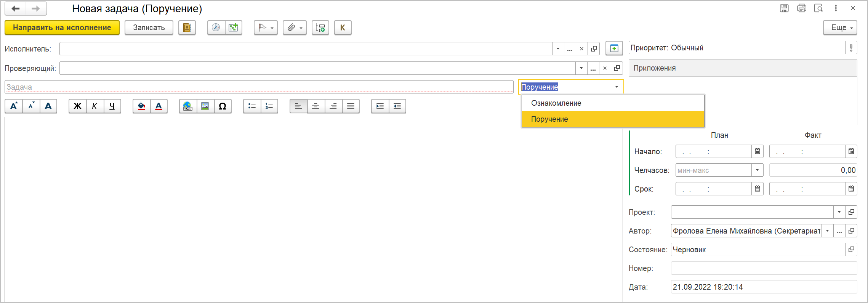Open Срок План calendar picker
Viewport: 868px width, 303px height.
[757, 189]
